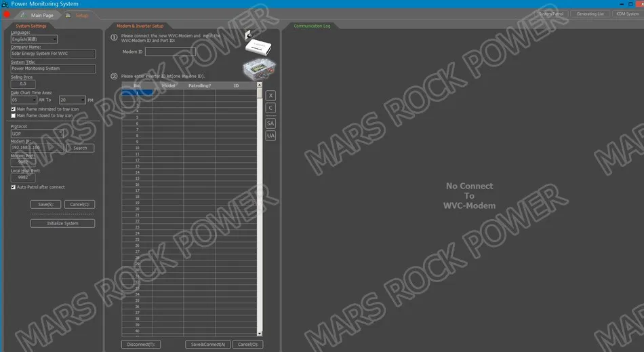This screenshot has width=644, height=352.
Task: Select the Communication Log panel tab
Action: 312,26
